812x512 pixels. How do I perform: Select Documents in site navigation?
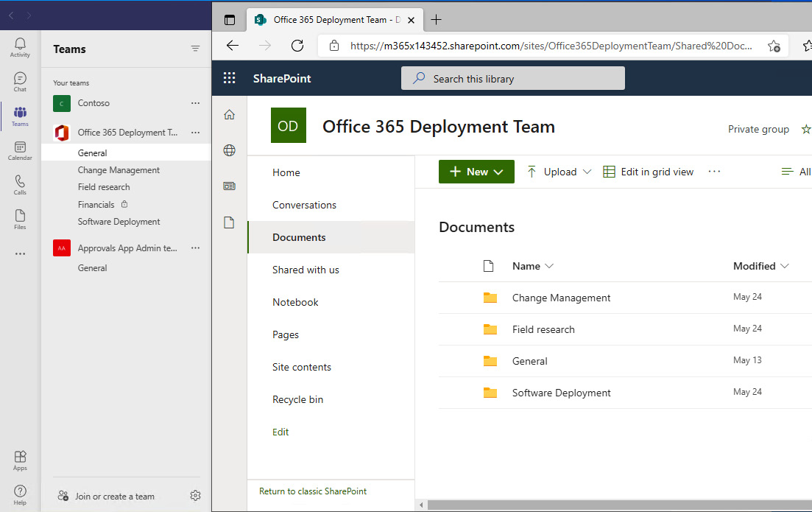pyautogui.click(x=331, y=237)
